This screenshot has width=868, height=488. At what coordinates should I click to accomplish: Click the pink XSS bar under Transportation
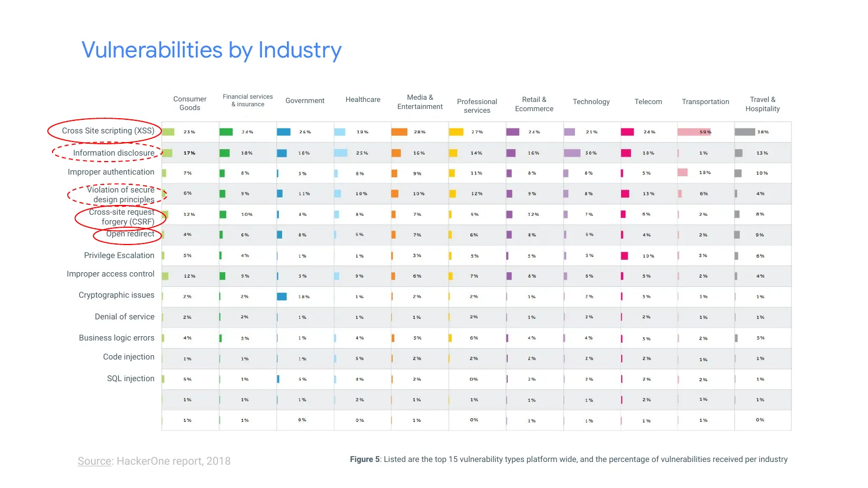pos(694,132)
